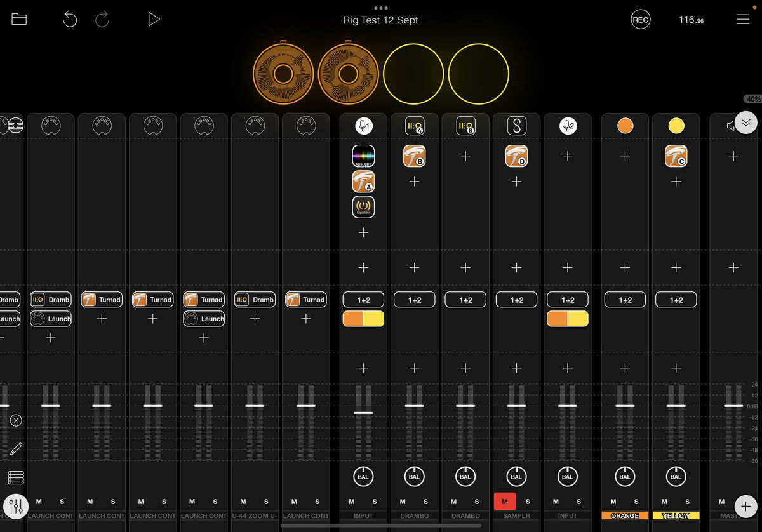Screen dimensions: 762x532
Task: Open Turnado C on the YELLOW channel
Action: point(676,156)
